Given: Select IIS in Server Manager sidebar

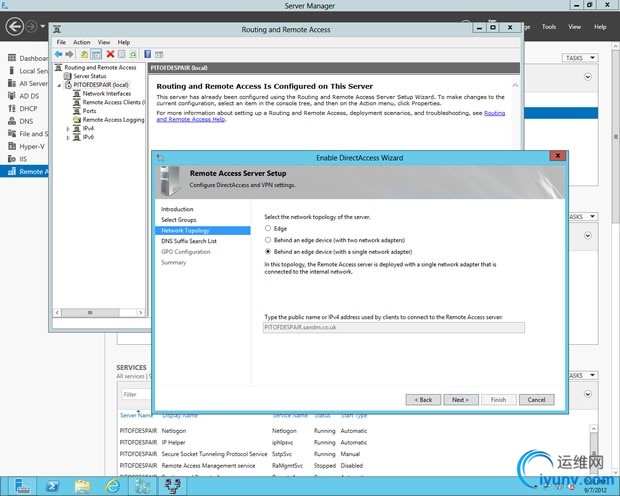Looking at the screenshot, I should point(23,159).
